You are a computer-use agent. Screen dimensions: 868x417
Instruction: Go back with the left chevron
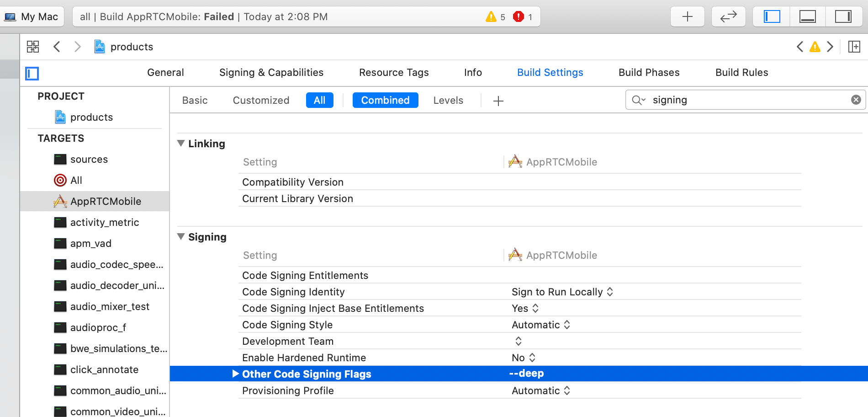(57, 47)
